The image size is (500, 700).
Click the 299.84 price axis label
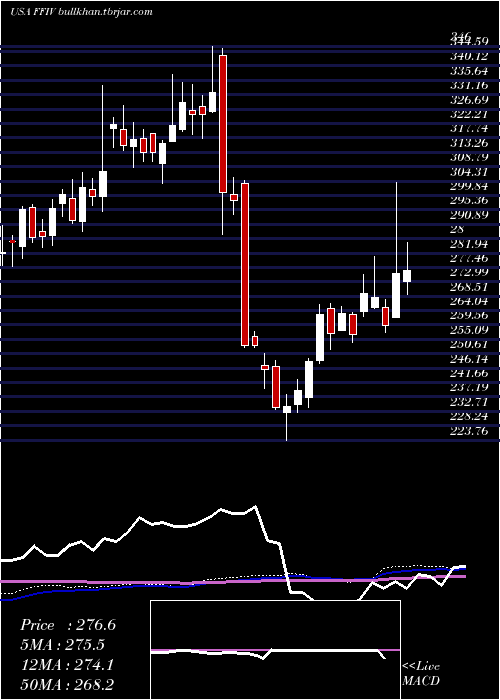click(469, 186)
